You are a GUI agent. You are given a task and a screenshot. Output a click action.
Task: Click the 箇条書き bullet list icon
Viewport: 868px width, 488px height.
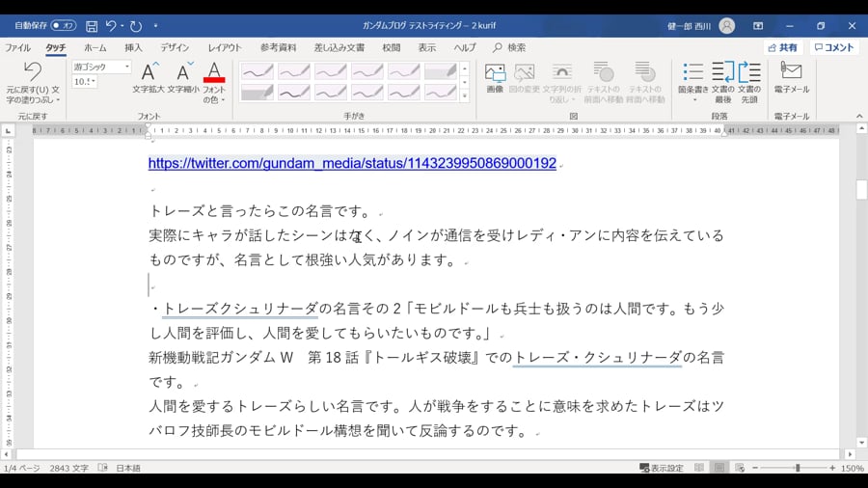(693, 72)
